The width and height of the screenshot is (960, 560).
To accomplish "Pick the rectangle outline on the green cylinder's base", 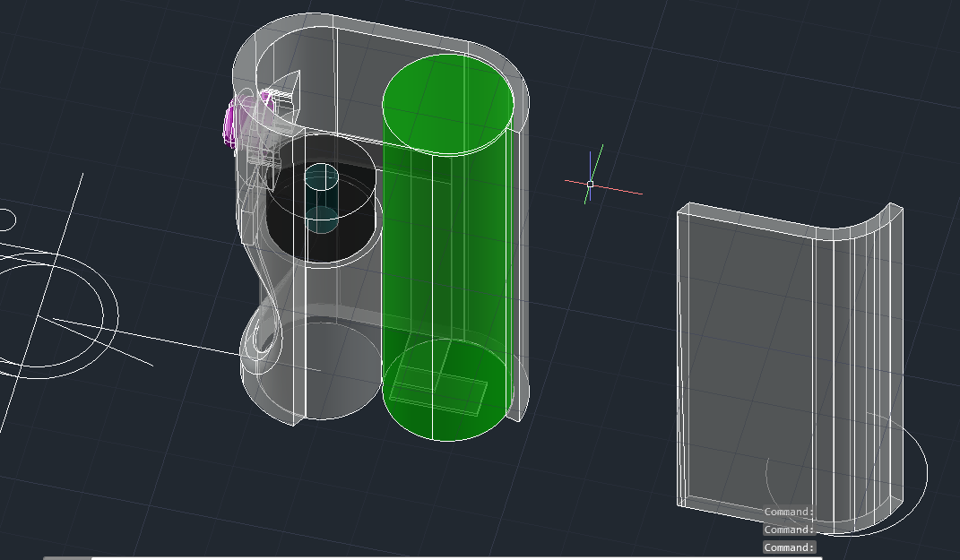I will (438, 391).
